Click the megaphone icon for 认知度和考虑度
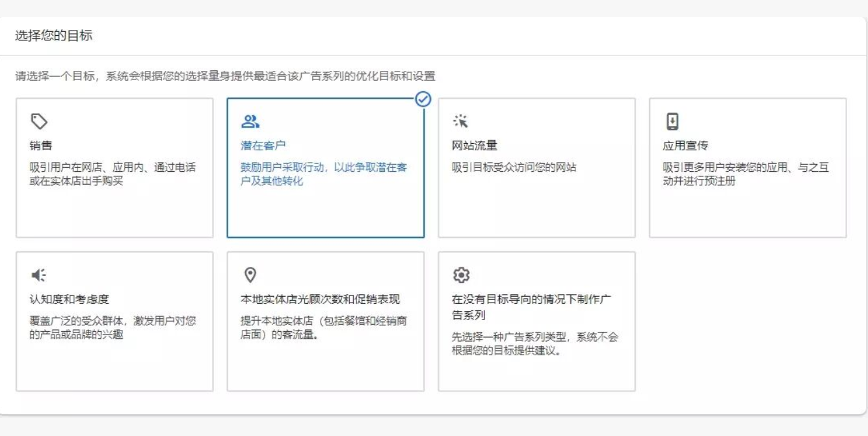This screenshot has height=436, width=868. pyautogui.click(x=39, y=275)
